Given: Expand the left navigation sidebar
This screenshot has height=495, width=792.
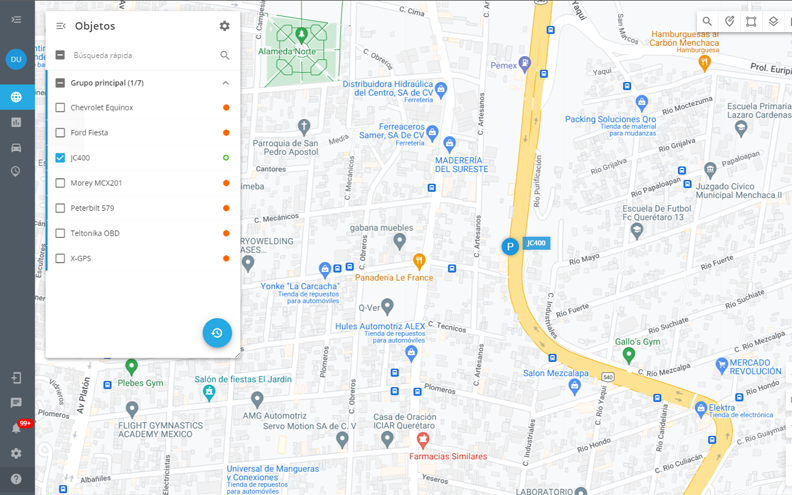Looking at the screenshot, I should pyautogui.click(x=16, y=19).
